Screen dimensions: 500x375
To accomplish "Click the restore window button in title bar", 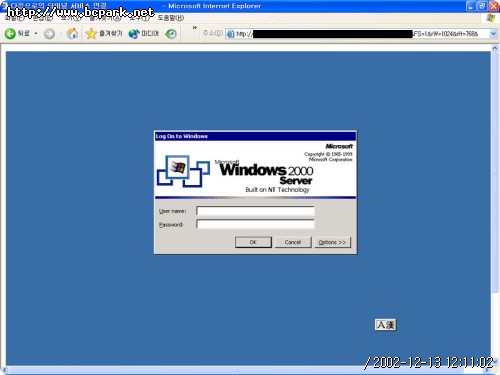I will [x=482, y=6].
